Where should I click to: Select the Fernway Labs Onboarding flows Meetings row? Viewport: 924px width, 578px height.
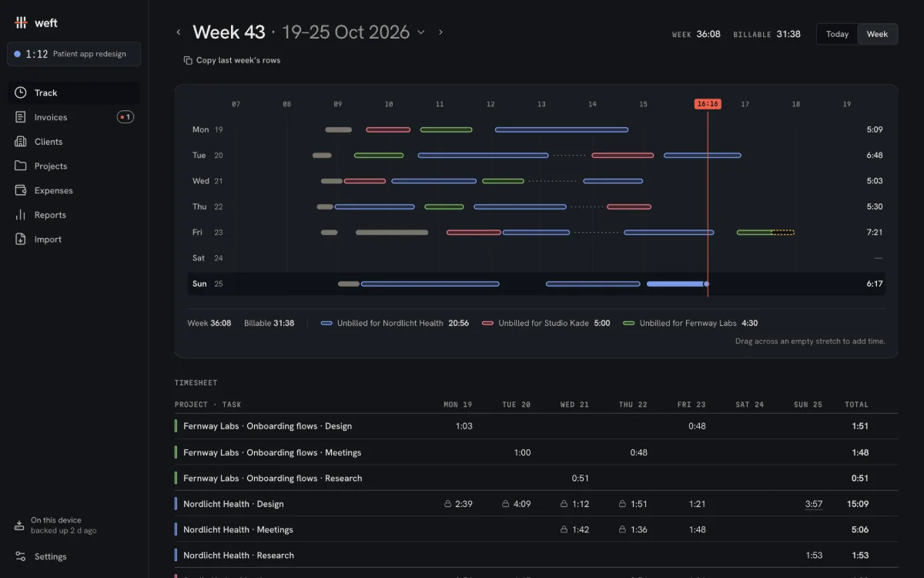(536, 452)
